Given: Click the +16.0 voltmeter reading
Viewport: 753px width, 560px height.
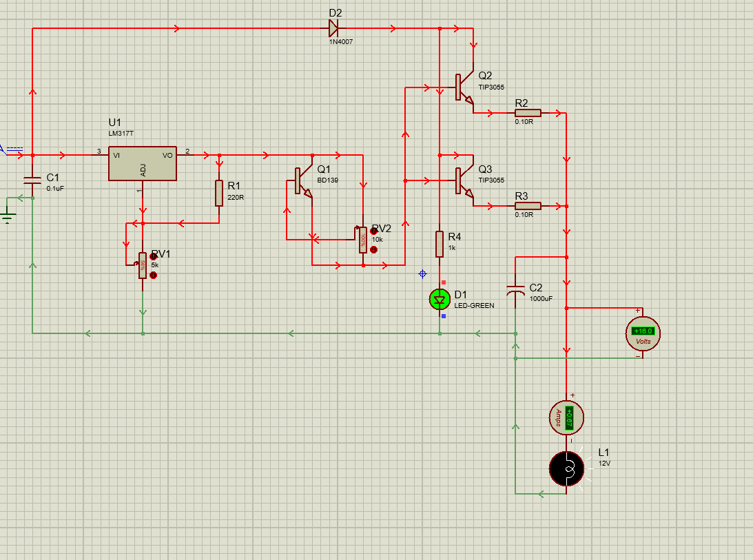Looking at the screenshot, I should (x=643, y=331).
